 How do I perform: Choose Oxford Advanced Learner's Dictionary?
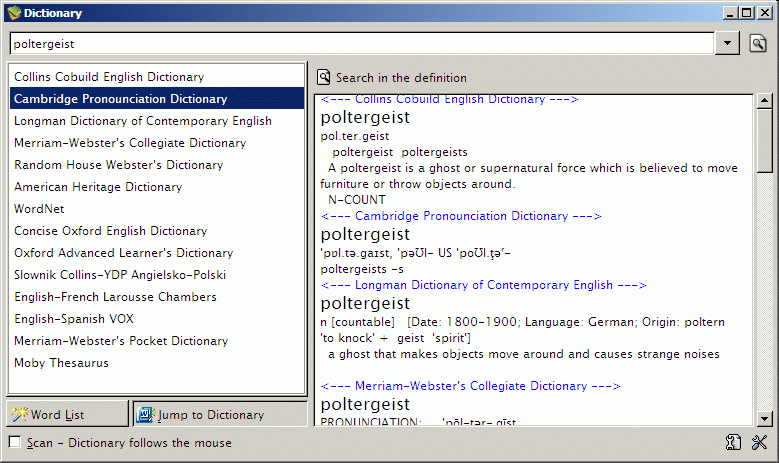coord(123,253)
